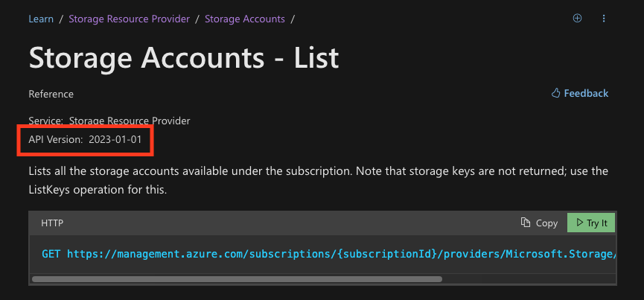Click the GET keyword in the code block

coord(51,254)
